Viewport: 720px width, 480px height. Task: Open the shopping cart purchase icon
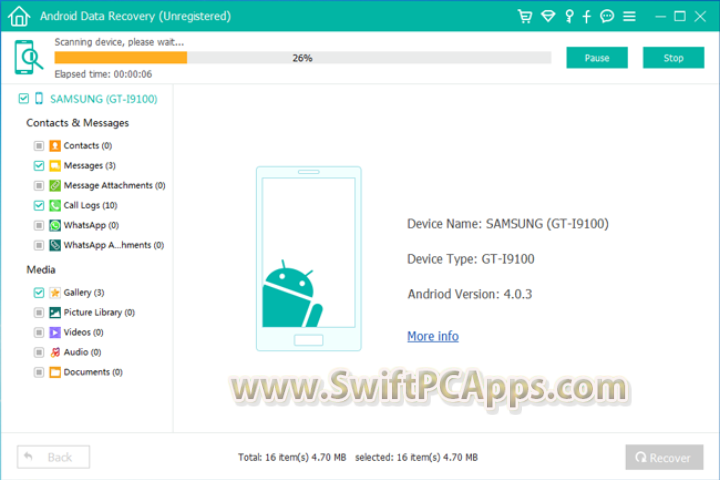coord(524,16)
